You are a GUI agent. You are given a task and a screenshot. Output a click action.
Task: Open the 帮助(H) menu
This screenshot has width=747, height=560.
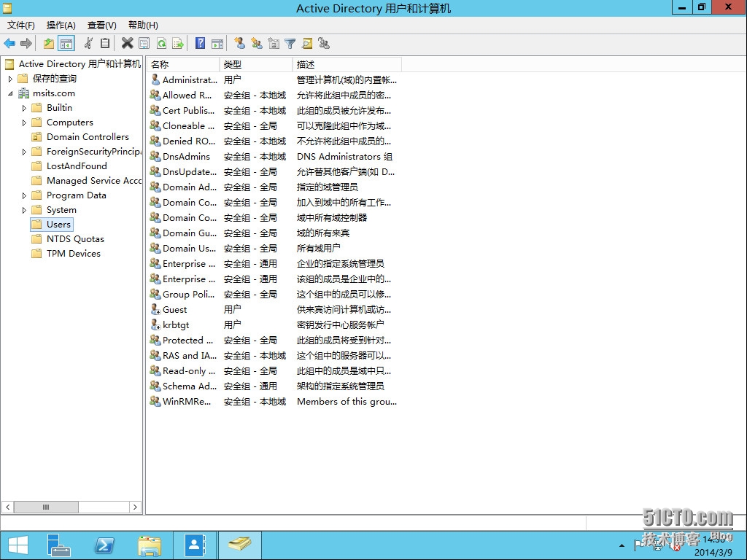click(143, 26)
